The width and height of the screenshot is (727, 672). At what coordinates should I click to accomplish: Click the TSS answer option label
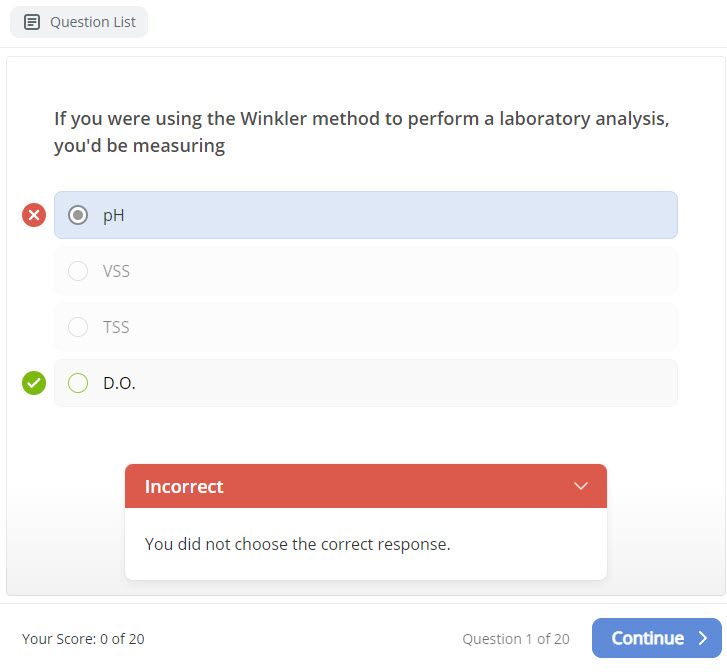[x=116, y=327]
